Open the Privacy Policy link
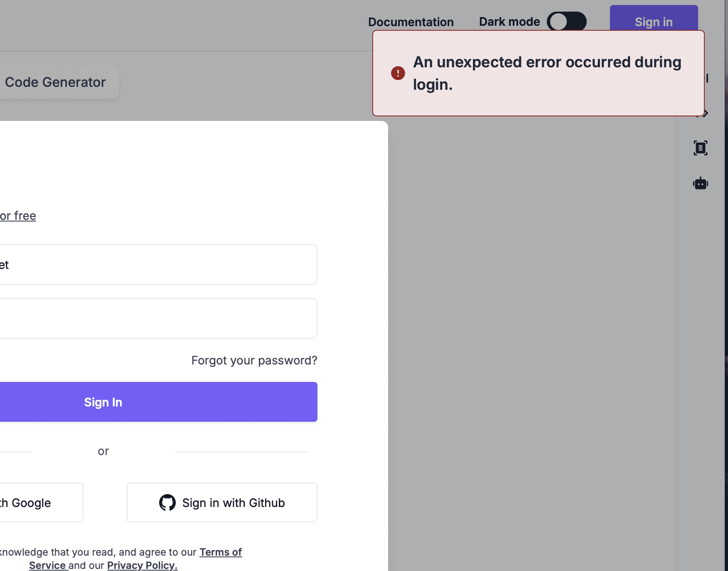Viewport: 728px width, 571px height. click(x=142, y=566)
